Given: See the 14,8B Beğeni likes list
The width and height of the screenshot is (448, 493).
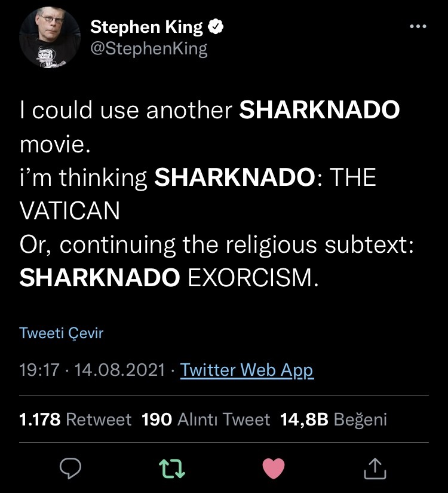Looking at the screenshot, I should (x=333, y=419).
